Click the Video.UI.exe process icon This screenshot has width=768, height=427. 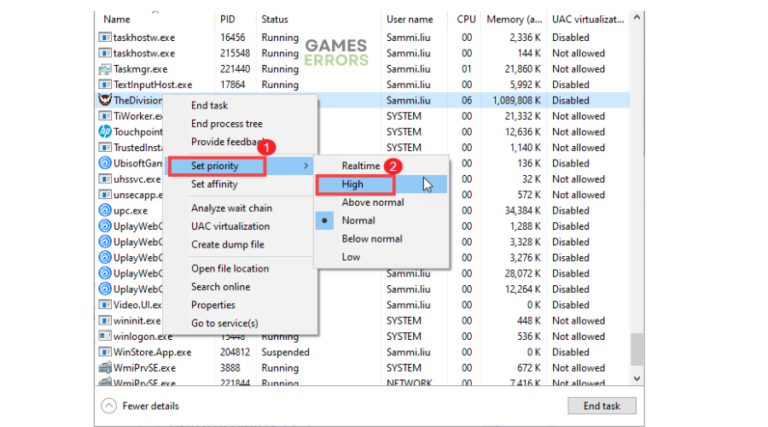105,305
